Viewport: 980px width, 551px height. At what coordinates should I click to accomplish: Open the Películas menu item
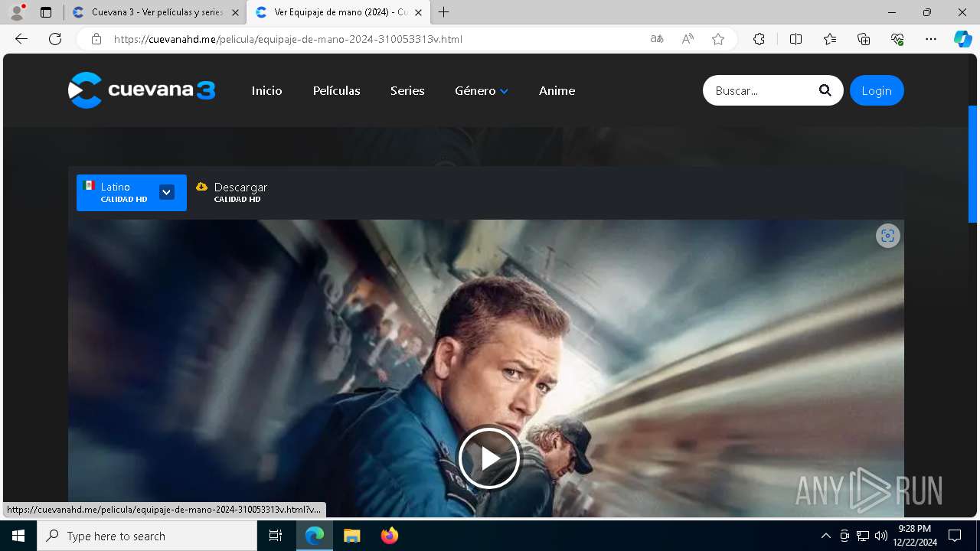click(x=336, y=90)
